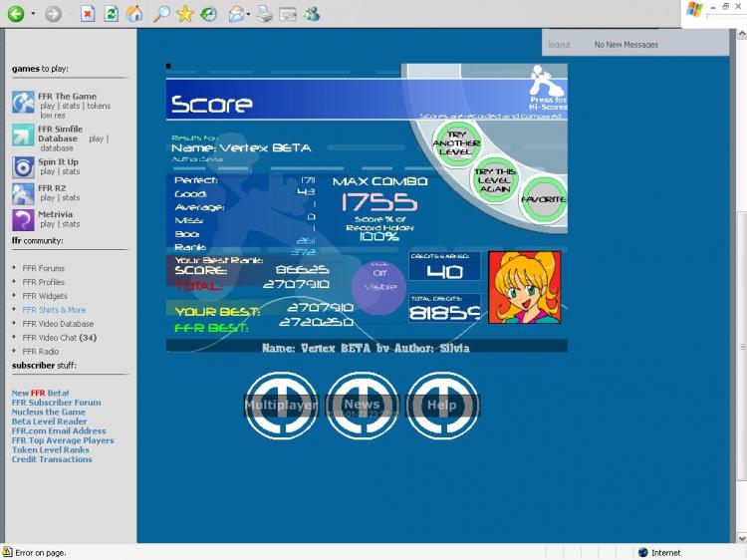Open History with the green clock icon
747x560 pixels.
(208, 14)
